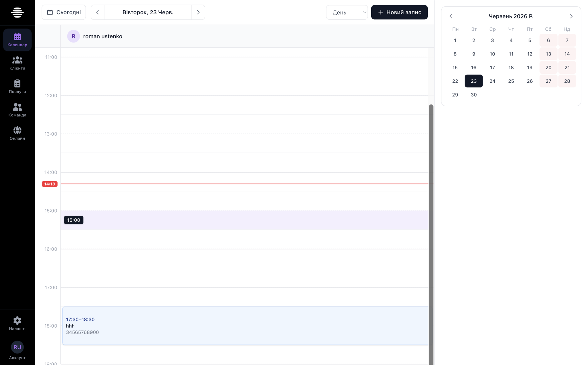Select June 6 in mini calendar
This screenshot has height=365, width=588.
(x=548, y=40)
